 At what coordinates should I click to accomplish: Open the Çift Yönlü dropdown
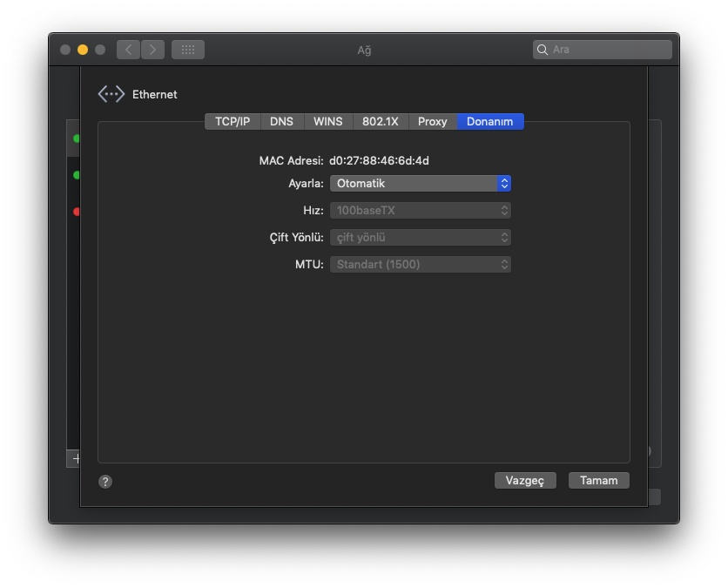[x=420, y=238]
